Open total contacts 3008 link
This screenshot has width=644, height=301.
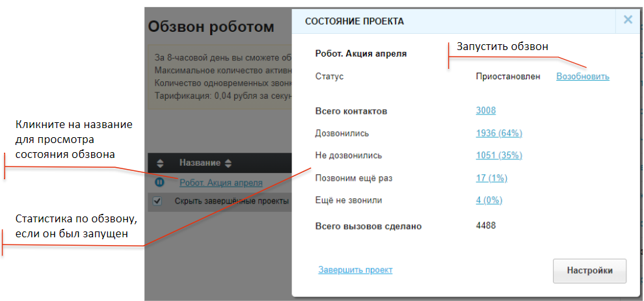486,111
